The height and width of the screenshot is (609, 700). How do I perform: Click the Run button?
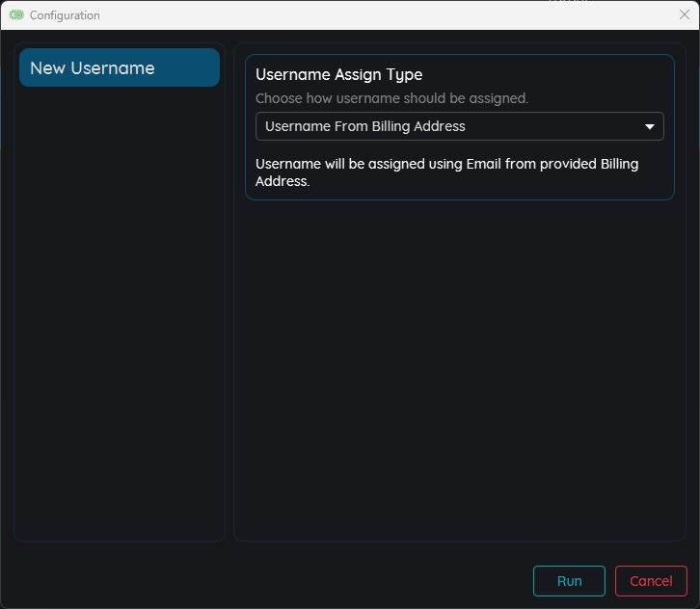[569, 581]
